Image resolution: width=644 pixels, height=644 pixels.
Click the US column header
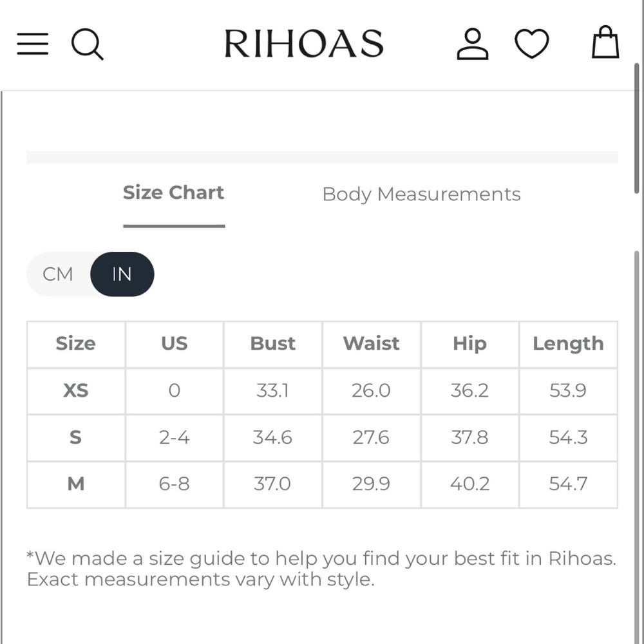175,344
